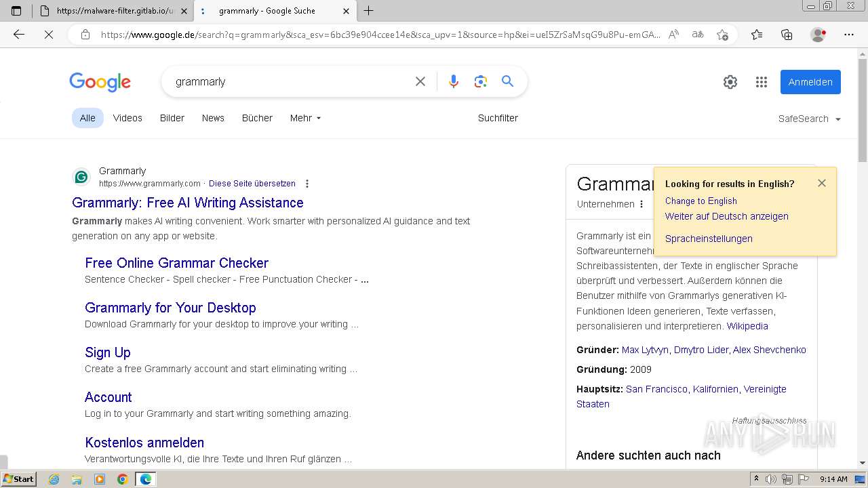This screenshot has width=868, height=488.
Task: Open the SafeSearch dropdown
Action: click(x=810, y=119)
